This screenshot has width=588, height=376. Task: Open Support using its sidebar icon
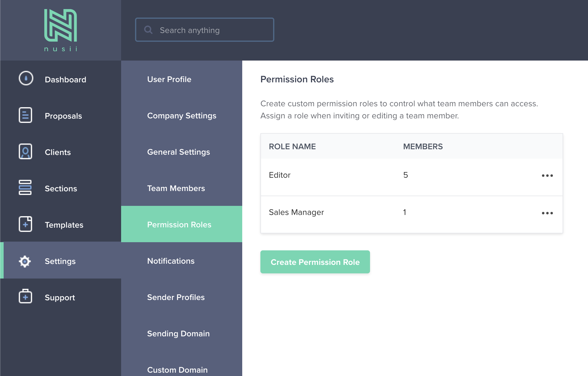[25, 297]
